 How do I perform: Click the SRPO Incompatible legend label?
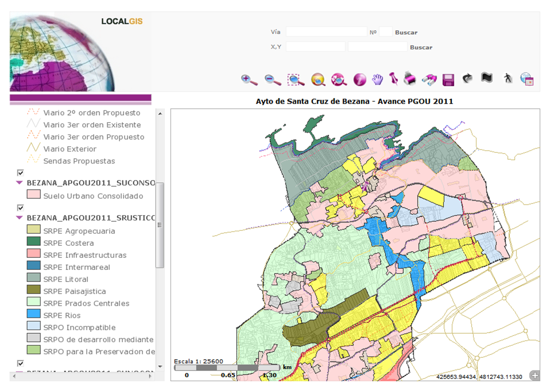coord(79,328)
